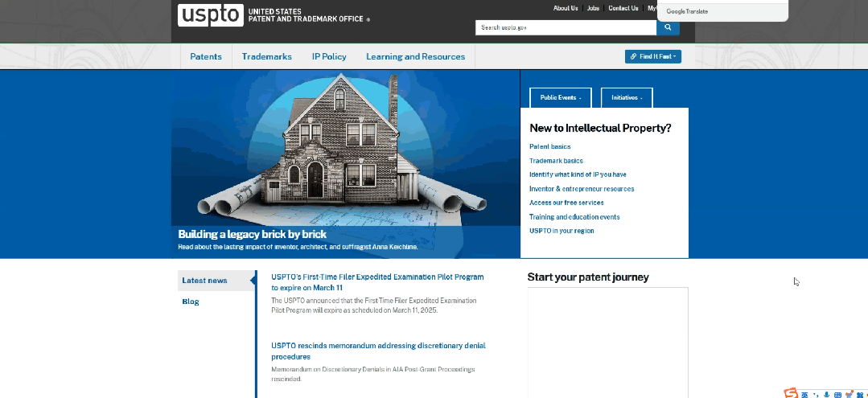
Task: Click Access our free services link
Action: 566,203
